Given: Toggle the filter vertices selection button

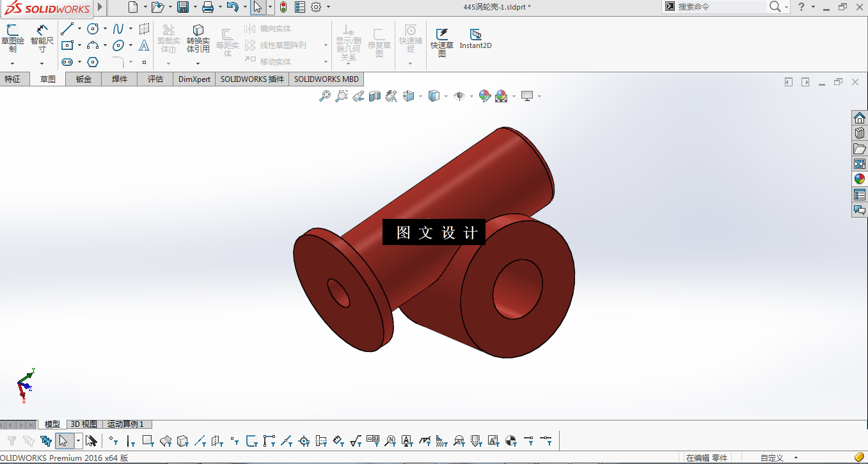Looking at the screenshot, I should pos(113,440).
